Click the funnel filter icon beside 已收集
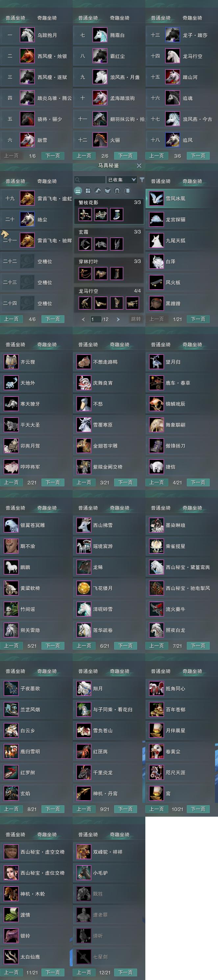 click(x=142, y=179)
